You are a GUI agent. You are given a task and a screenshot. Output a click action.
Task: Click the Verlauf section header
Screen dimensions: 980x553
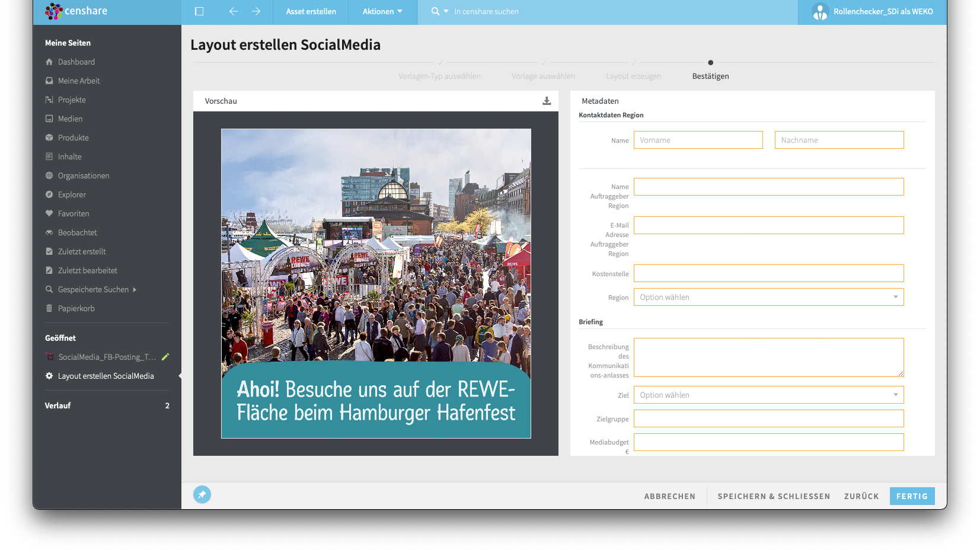pos(58,405)
